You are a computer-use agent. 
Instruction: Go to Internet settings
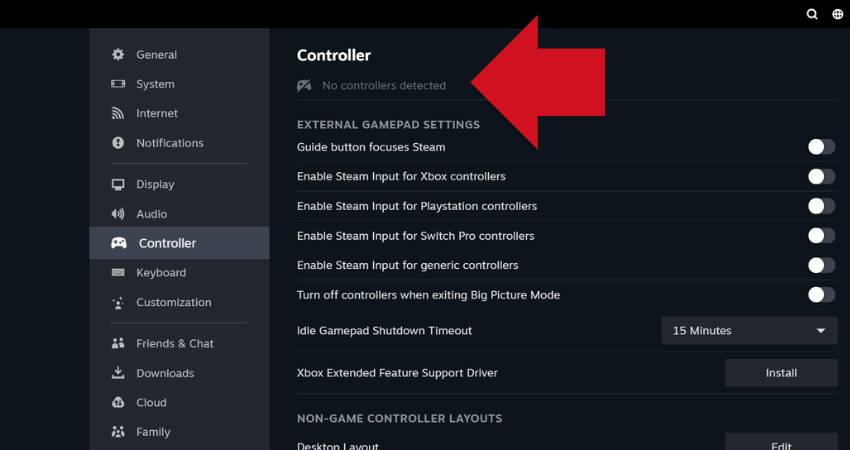(x=179, y=113)
